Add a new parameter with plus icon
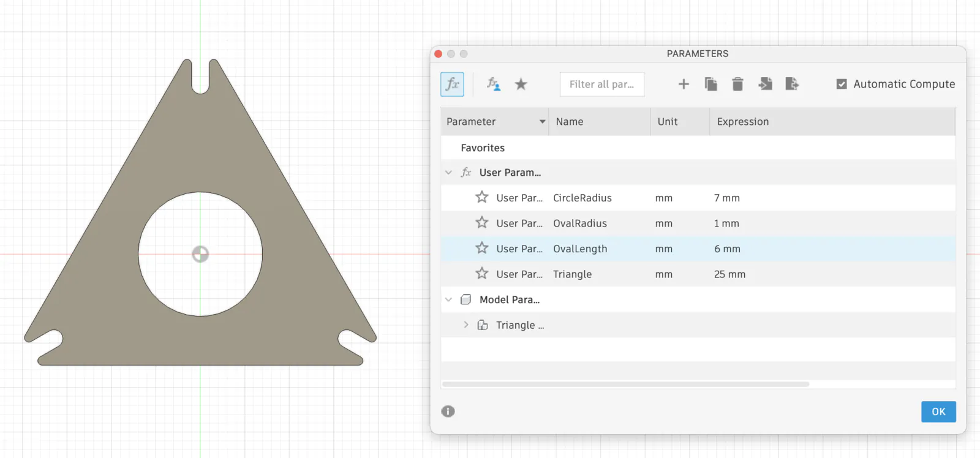Image resolution: width=980 pixels, height=458 pixels. (x=684, y=84)
